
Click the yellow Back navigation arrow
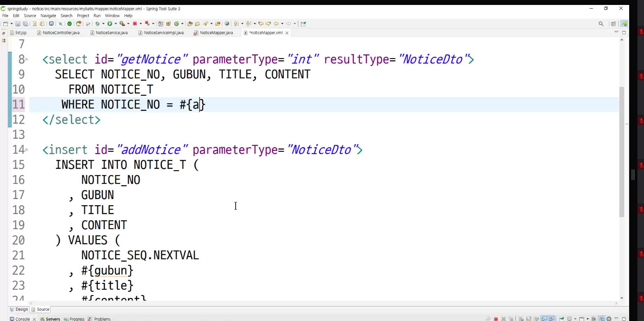276,23
